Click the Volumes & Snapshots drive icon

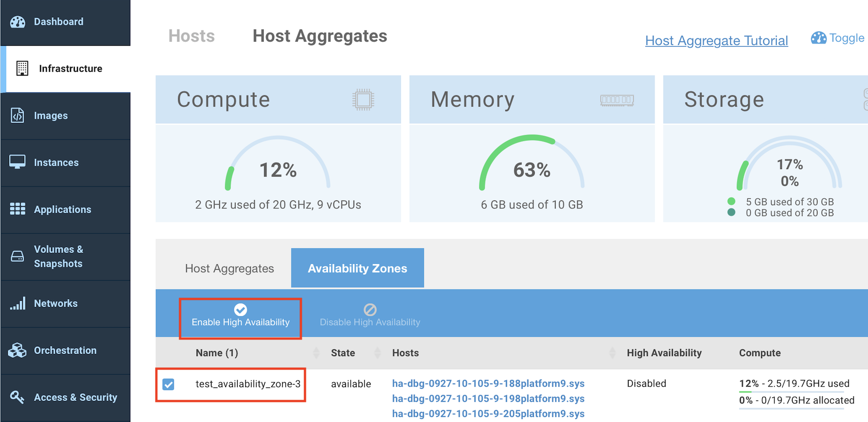(x=17, y=257)
